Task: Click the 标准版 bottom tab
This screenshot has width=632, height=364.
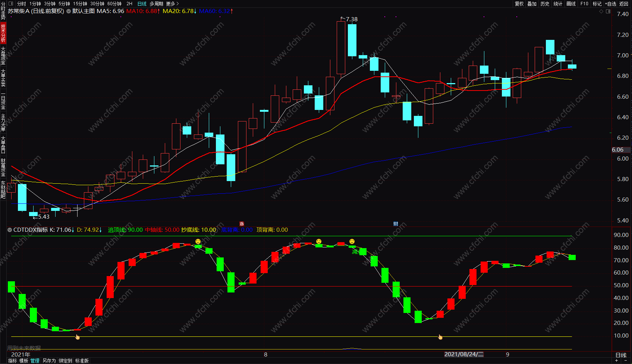Action: (x=82, y=361)
